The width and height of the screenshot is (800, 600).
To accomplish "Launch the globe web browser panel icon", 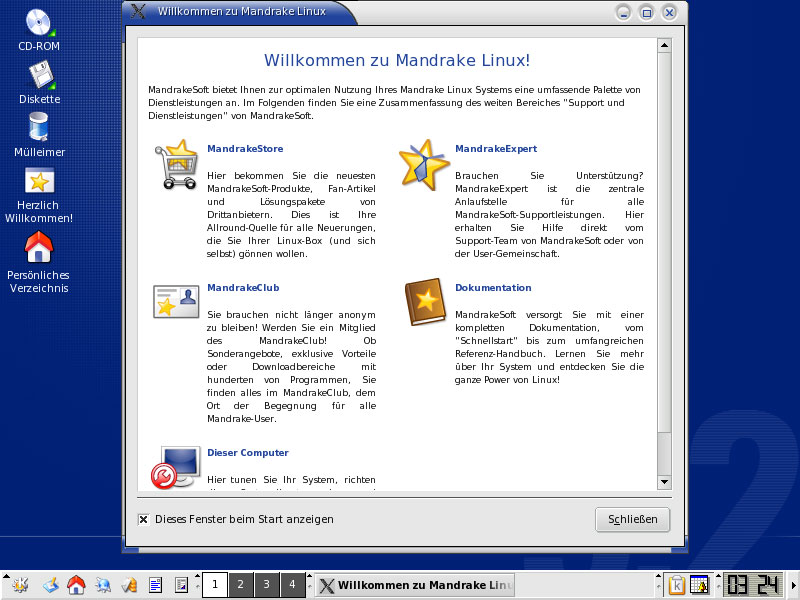I will click(103, 585).
